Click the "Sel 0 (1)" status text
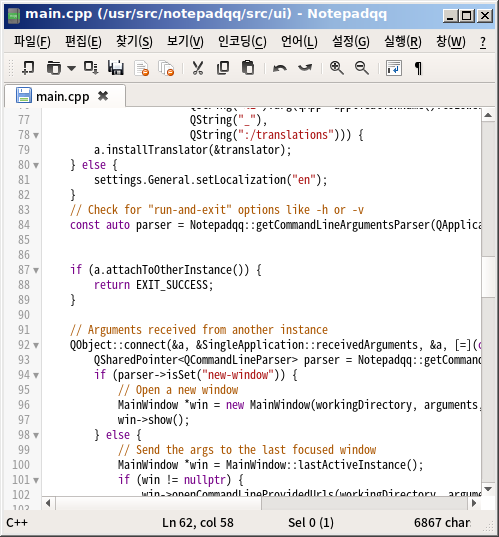Screen dimensions: 499x537 (x=311, y=523)
